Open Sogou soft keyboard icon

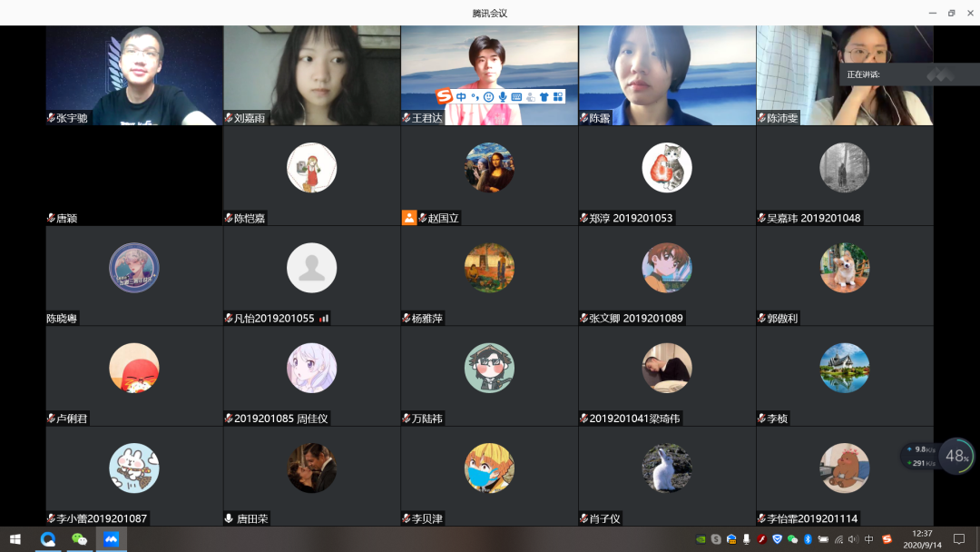(x=516, y=97)
